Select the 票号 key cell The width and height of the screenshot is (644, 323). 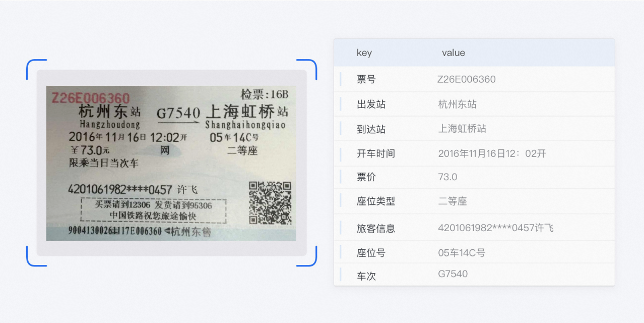coord(366,79)
